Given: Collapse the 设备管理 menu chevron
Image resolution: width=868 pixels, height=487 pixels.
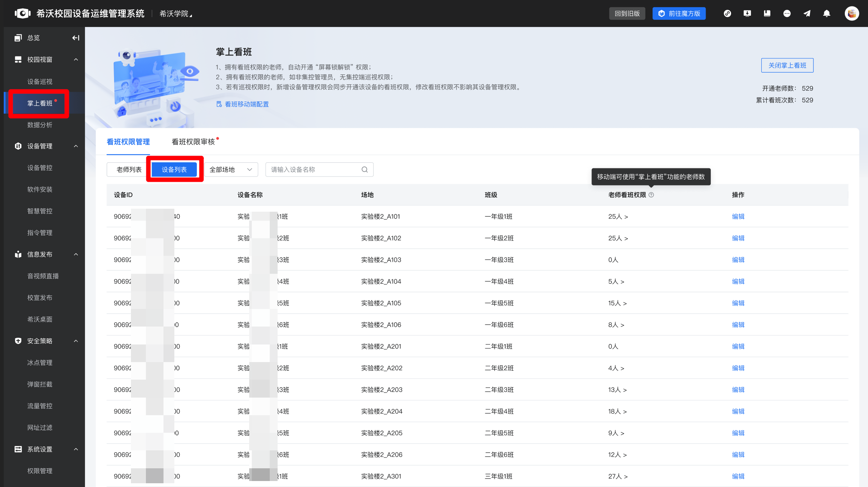Looking at the screenshot, I should click(76, 146).
